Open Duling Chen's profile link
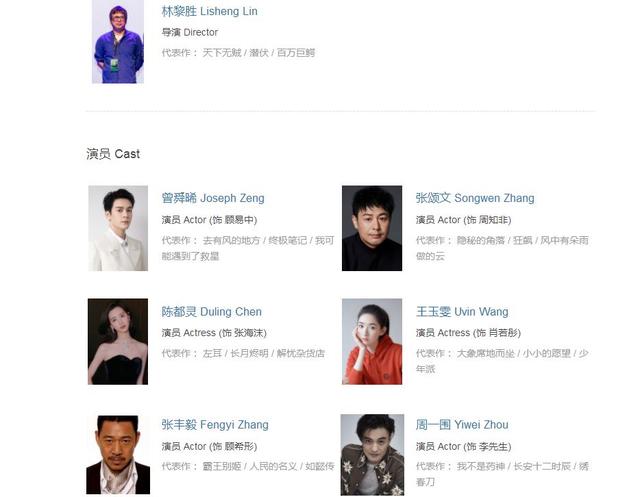 click(211, 311)
